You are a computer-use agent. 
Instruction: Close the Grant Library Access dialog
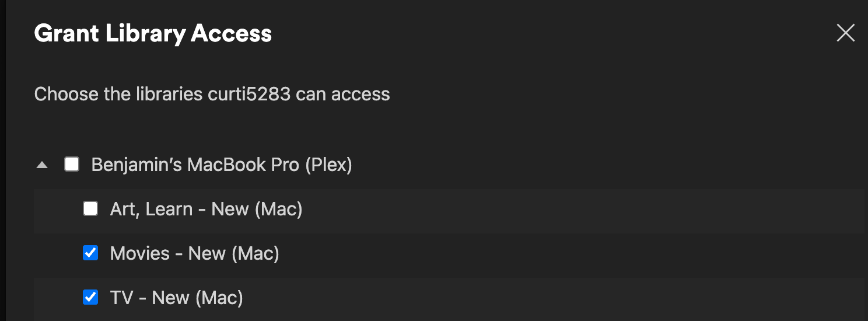[x=845, y=33]
